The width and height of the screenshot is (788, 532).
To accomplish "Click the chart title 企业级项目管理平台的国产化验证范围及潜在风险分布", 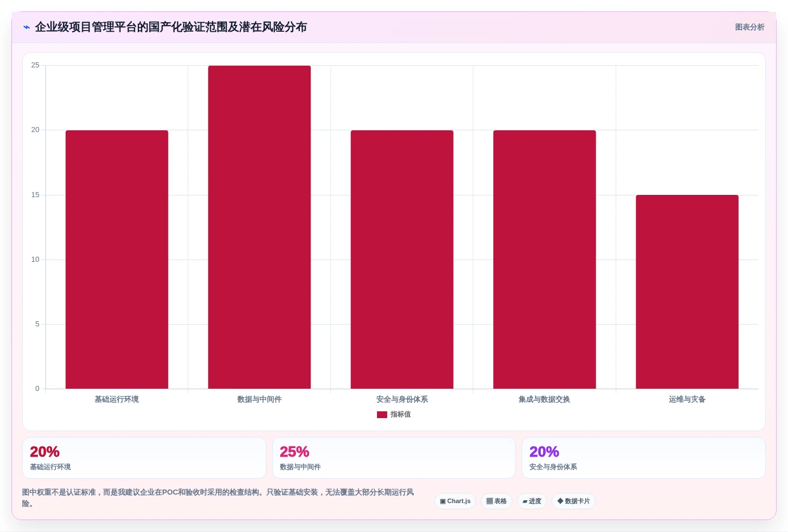I will [x=171, y=27].
